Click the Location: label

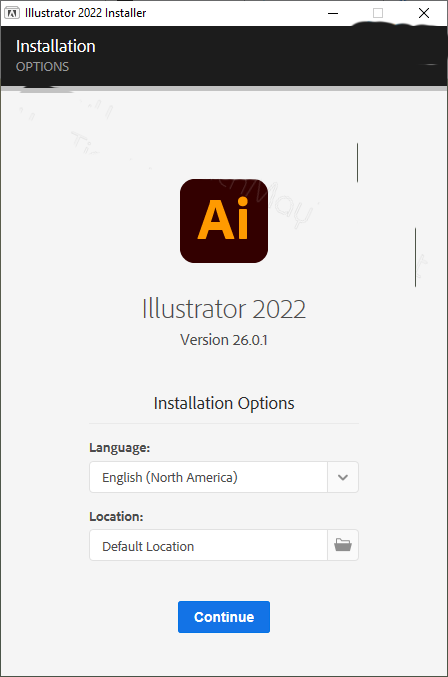(116, 516)
